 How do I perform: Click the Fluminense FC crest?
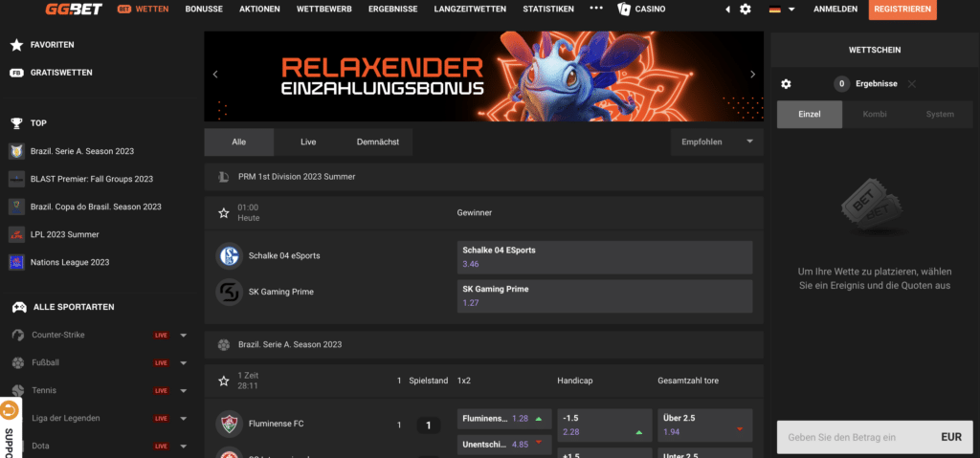coord(229,424)
